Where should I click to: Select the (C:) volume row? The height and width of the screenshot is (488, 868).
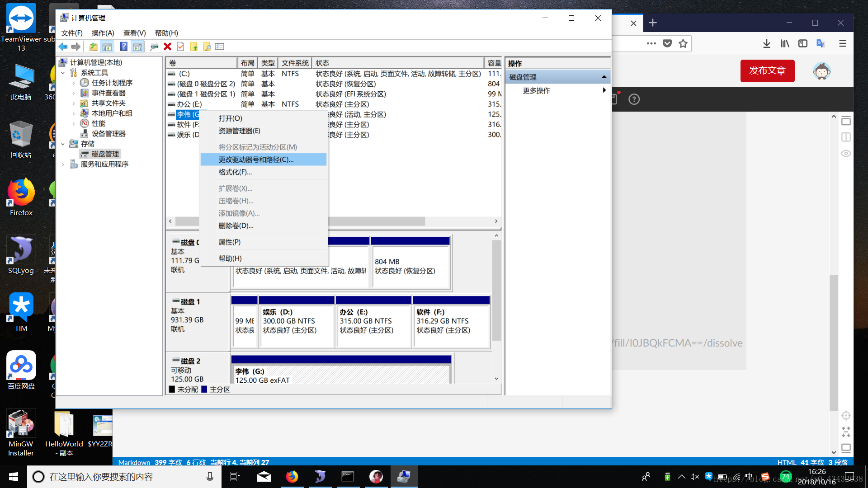click(335, 74)
